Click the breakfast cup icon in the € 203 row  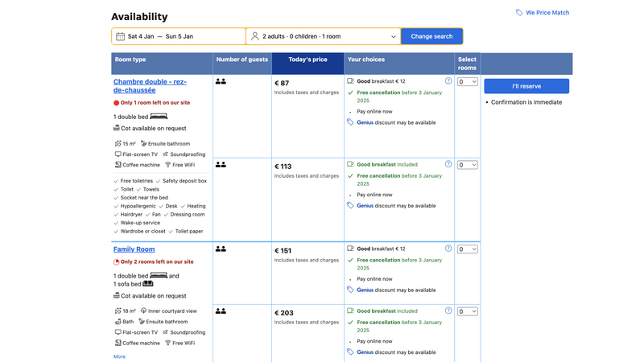coord(350,311)
